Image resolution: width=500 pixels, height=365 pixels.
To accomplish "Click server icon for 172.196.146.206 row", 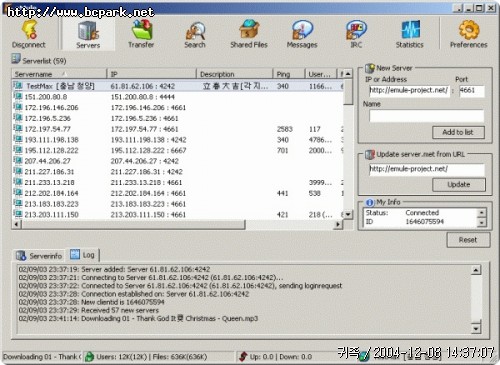I will [18, 107].
